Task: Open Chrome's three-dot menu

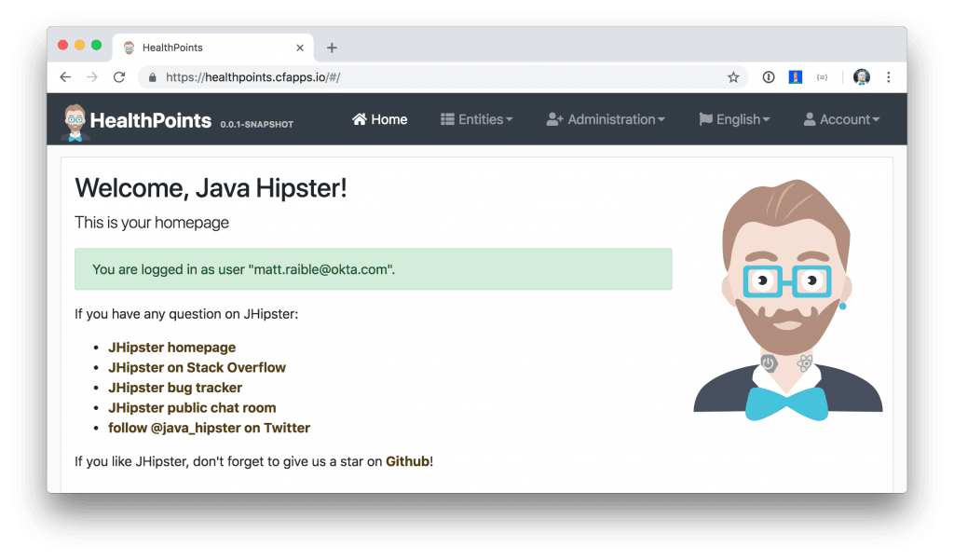Action: [x=888, y=77]
